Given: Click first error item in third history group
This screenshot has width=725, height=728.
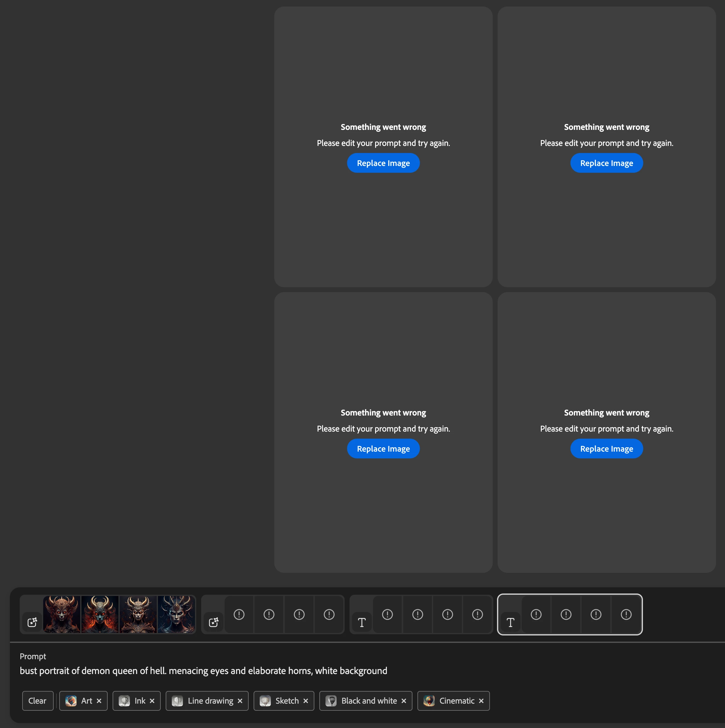Looking at the screenshot, I should pos(387,614).
